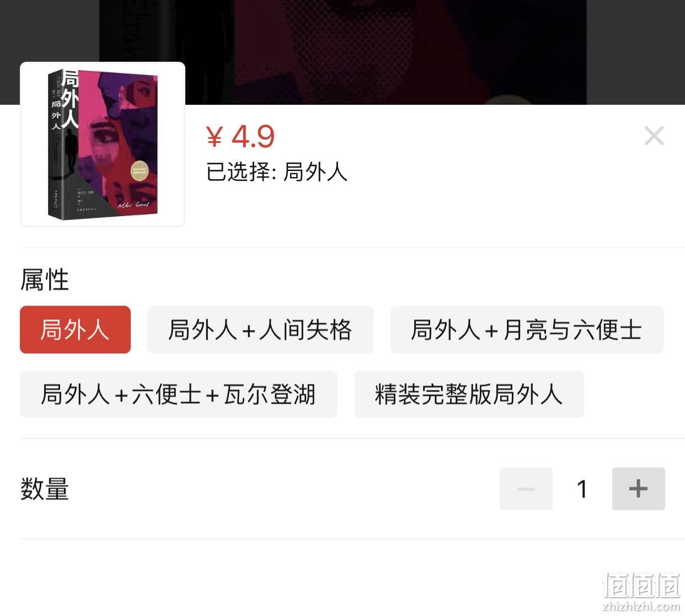The height and width of the screenshot is (616, 685).
Task: Choose the 精装完整版局外人 edition
Action: coord(469,394)
